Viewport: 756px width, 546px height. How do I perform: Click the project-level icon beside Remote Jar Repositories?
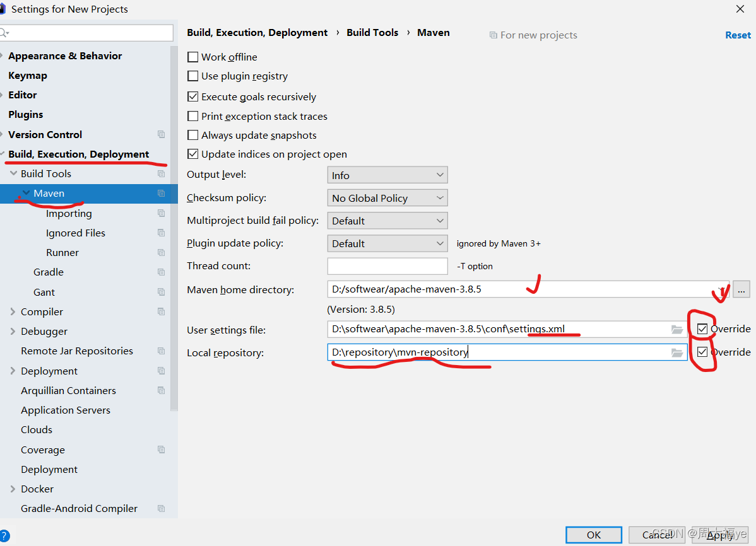(161, 351)
